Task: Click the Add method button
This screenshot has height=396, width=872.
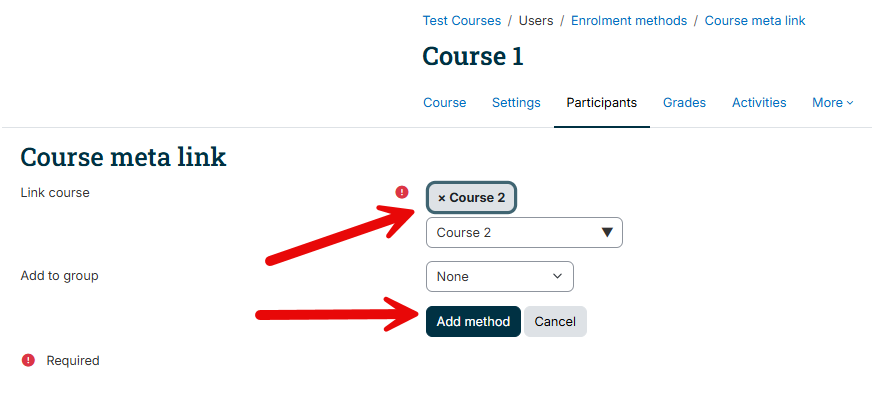Action: [473, 321]
